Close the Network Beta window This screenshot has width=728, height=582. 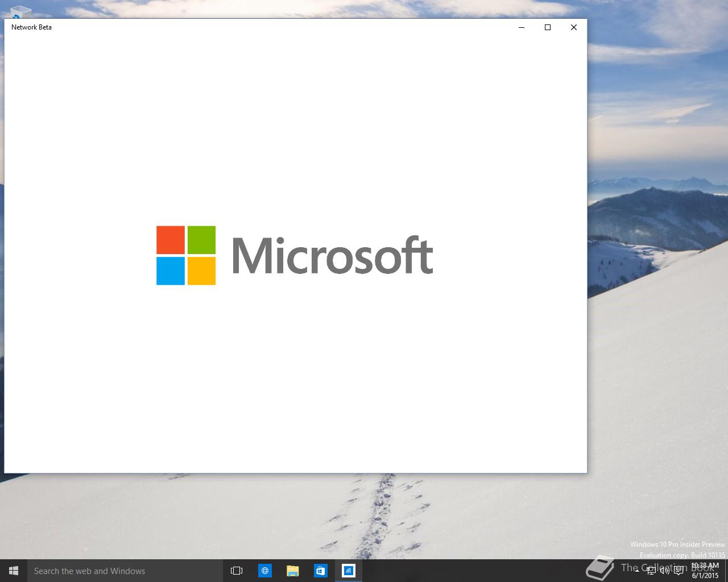click(574, 27)
